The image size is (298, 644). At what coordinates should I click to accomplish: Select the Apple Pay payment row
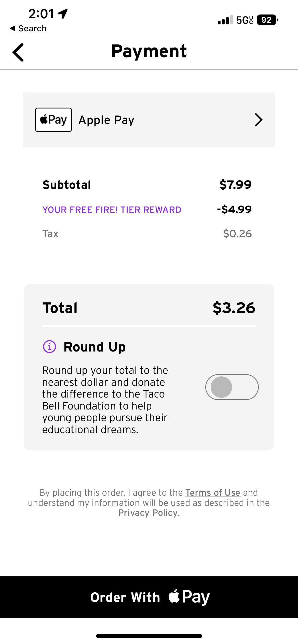pos(149,120)
